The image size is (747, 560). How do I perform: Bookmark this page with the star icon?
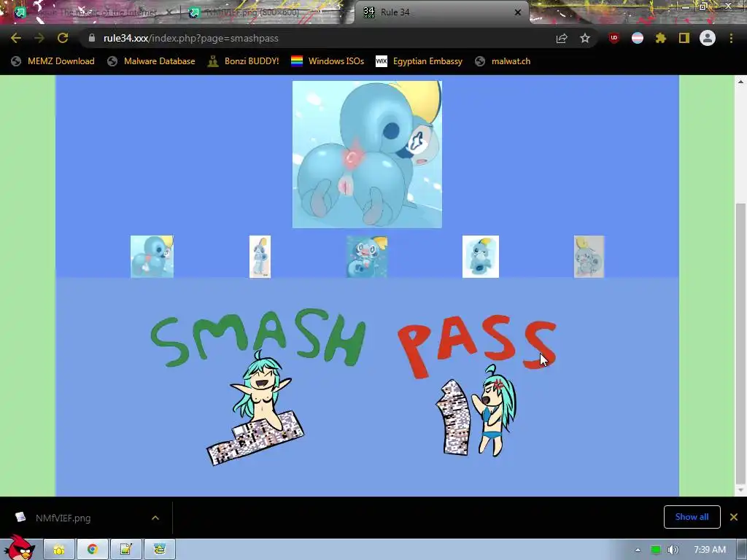(585, 38)
